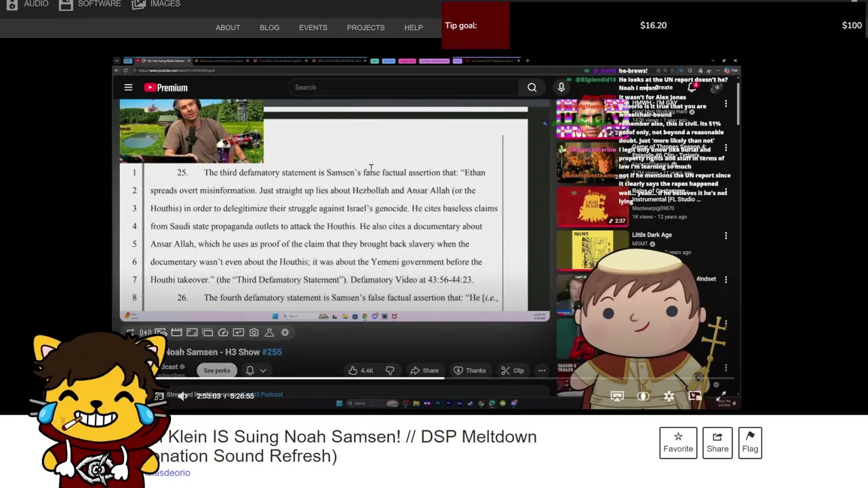This screenshot has height=488, width=868.
Task: Open a new browser tab with the plus icon
Action: [528, 61]
